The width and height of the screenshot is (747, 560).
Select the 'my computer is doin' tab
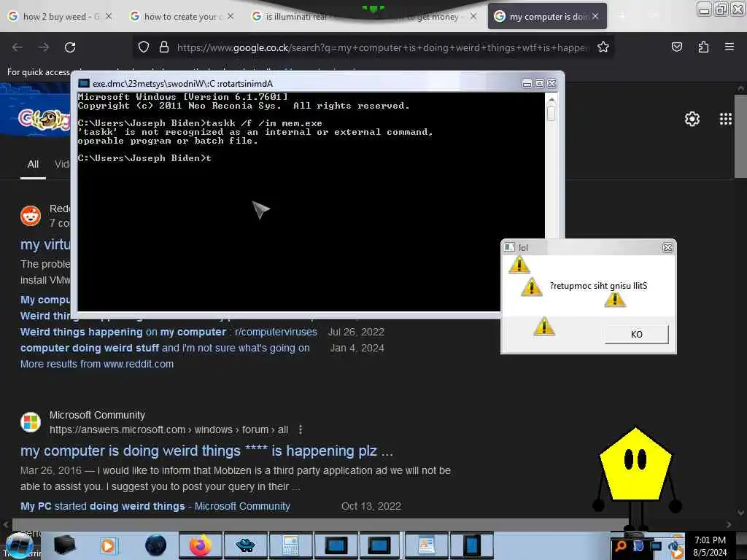pos(547,17)
